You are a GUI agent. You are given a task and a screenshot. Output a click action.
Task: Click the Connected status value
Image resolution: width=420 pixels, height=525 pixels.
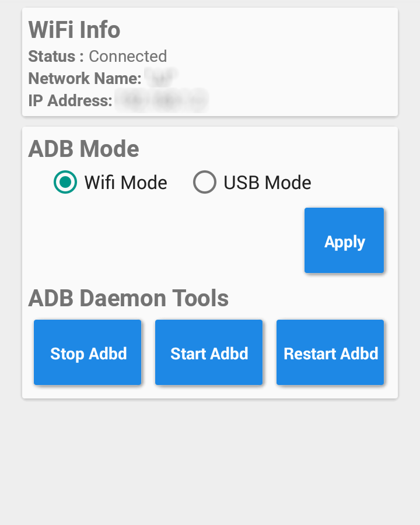pos(128,57)
